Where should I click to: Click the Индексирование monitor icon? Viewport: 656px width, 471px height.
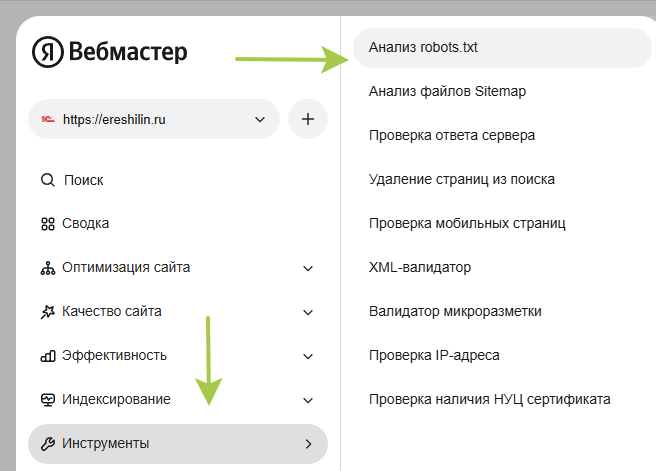coord(47,400)
